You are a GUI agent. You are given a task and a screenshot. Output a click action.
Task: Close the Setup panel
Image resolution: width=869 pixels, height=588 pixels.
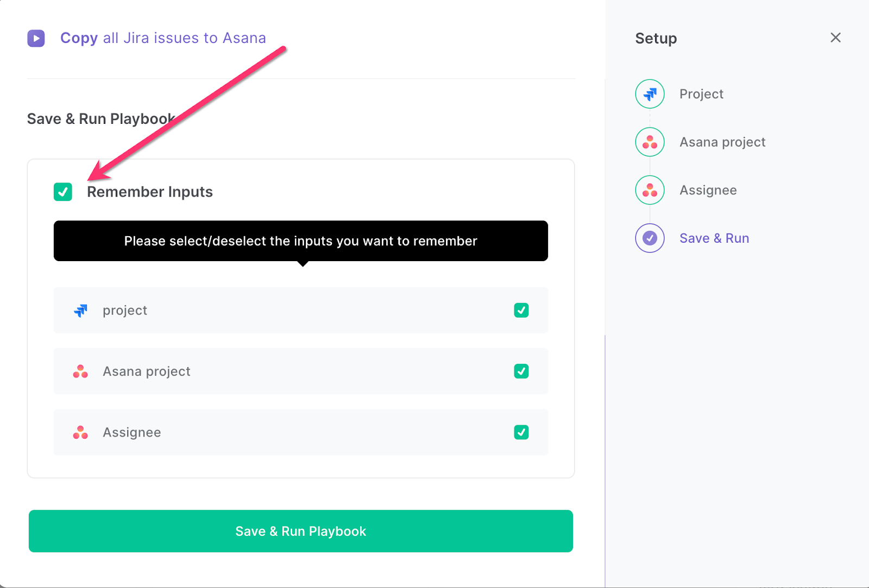click(835, 37)
